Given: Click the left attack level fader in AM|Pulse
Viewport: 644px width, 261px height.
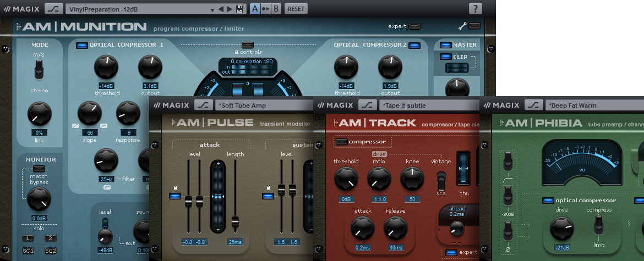Looking at the screenshot, I should pyautogui.click(x=188, y=201).
